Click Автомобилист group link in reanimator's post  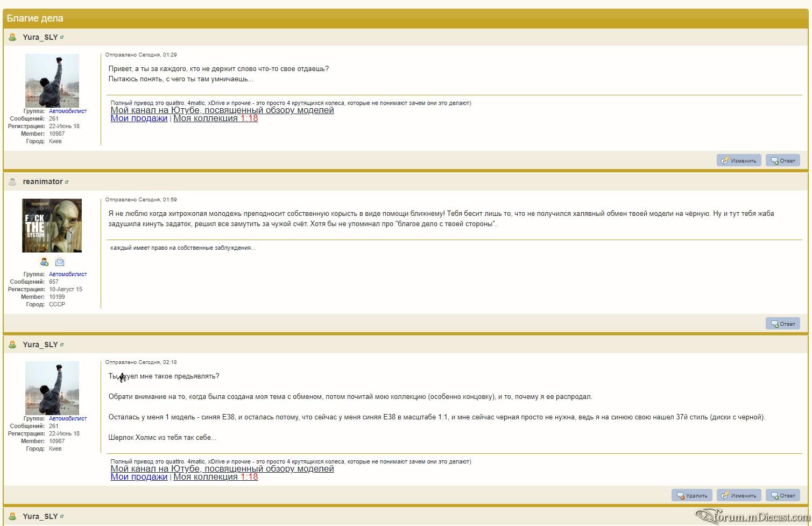click(x=68, y=274)
